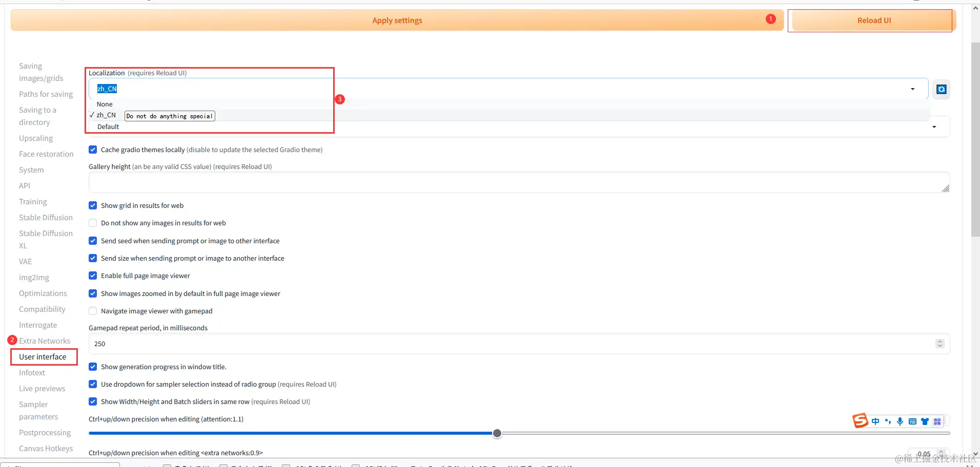Viewport: 980px width, 467px height.
Task: Open the Training settings section
Action: (x=33, y=202)
